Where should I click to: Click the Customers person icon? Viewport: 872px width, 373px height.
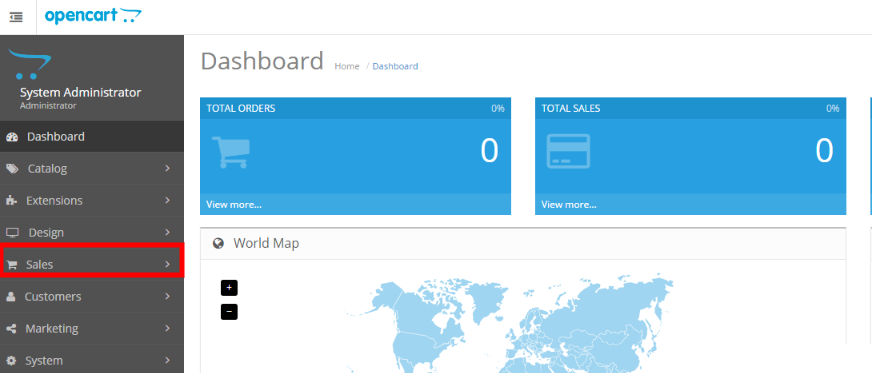coord(11,297)
